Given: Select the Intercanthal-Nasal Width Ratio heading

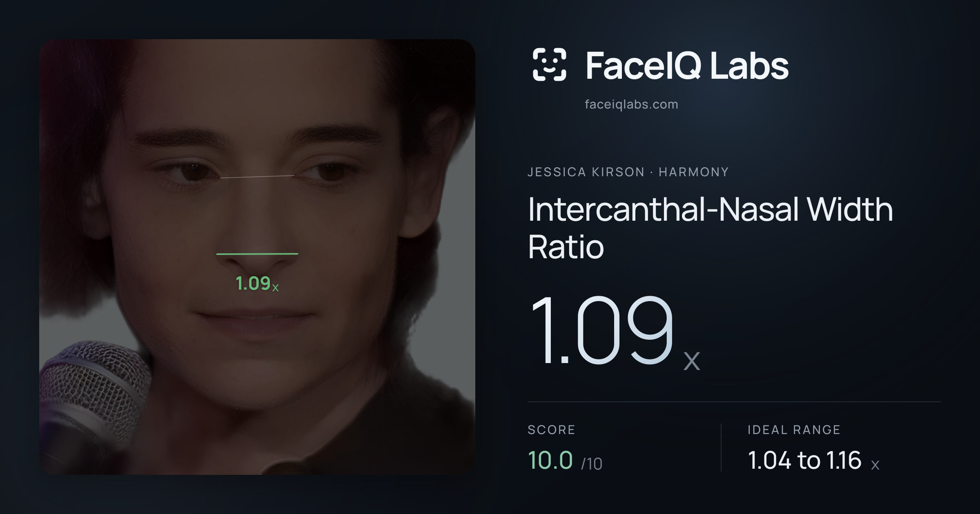Looking at the screenshot, I should click(x=710, y=228).
